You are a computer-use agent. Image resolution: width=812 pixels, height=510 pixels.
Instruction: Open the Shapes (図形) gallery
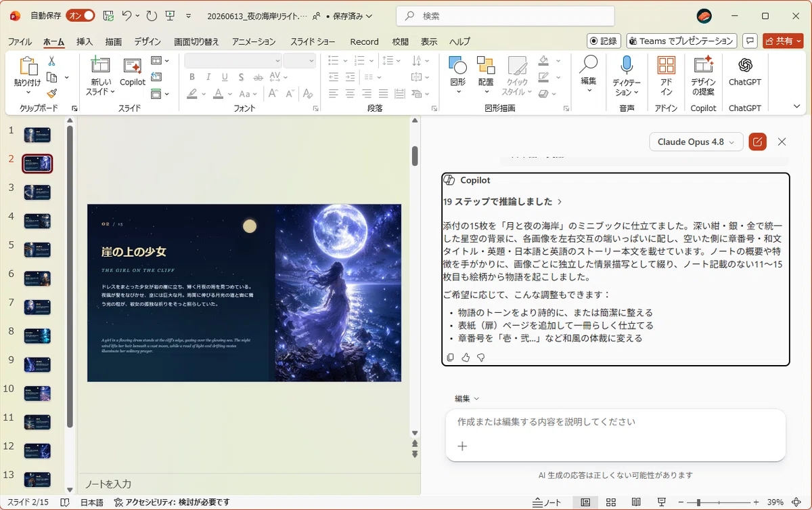tap(458, 66)
